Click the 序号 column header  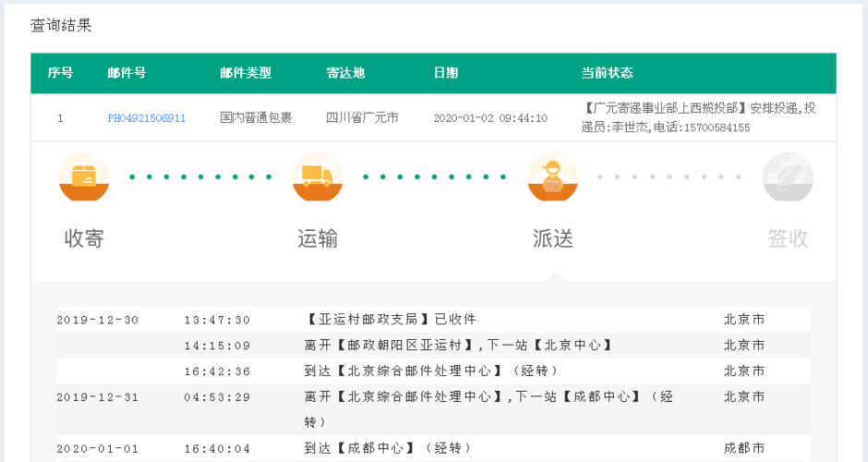tap(60, 73)
